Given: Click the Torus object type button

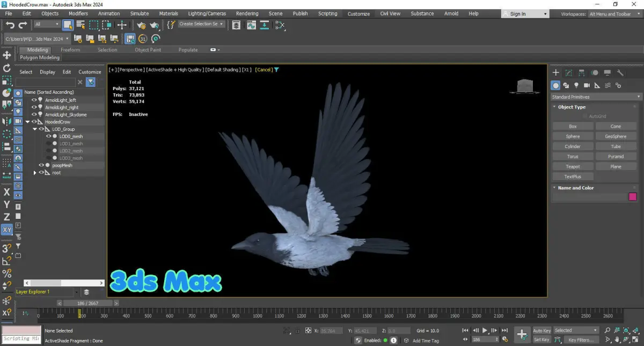Looking at the screenshot, I should 573,157.
